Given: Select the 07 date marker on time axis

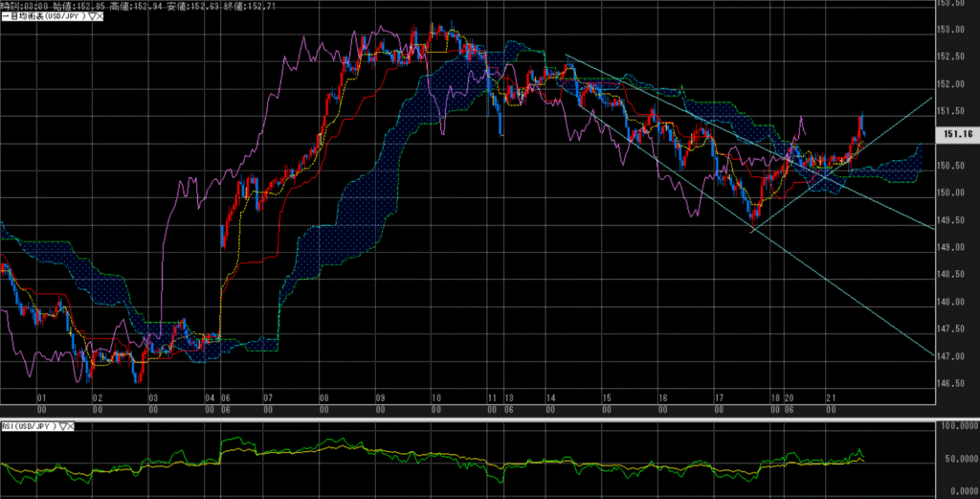Looking at the screenshot, I should (x=267, y=397).
